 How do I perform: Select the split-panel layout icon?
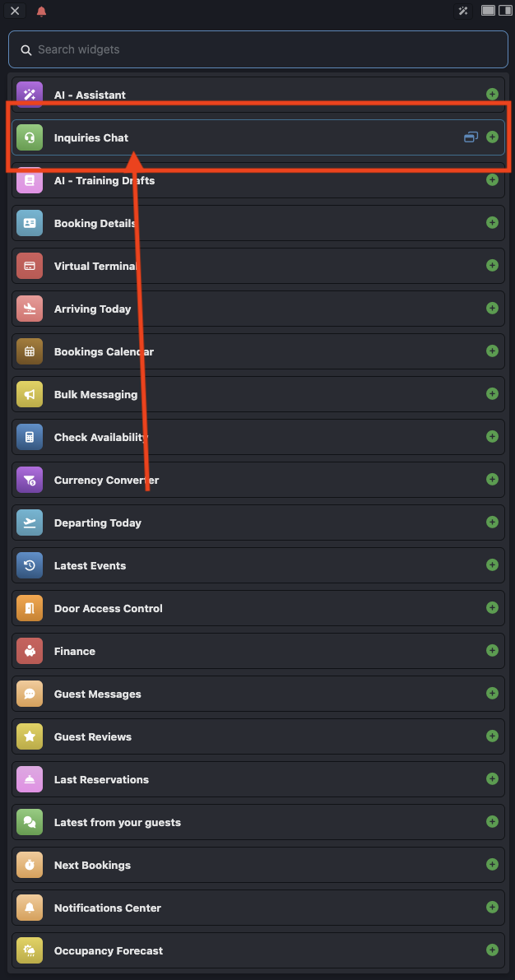point(505,10)
